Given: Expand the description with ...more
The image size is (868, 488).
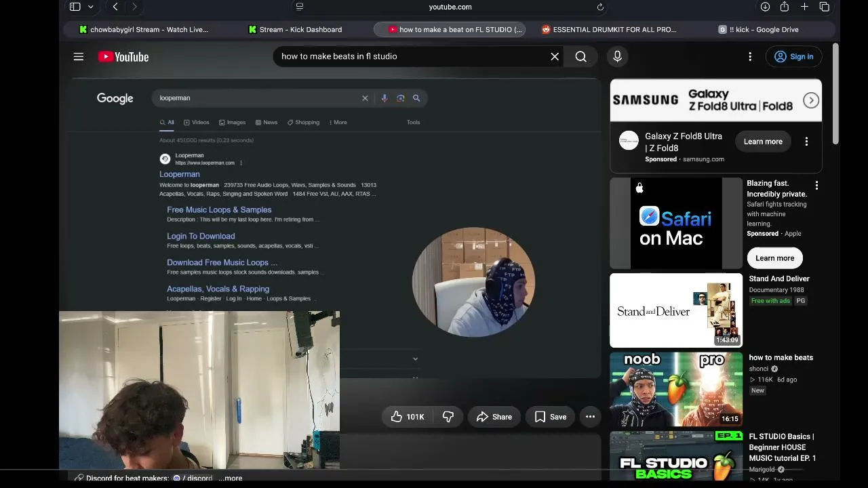Looking at the screenshot, I should (x=231, y=478).
